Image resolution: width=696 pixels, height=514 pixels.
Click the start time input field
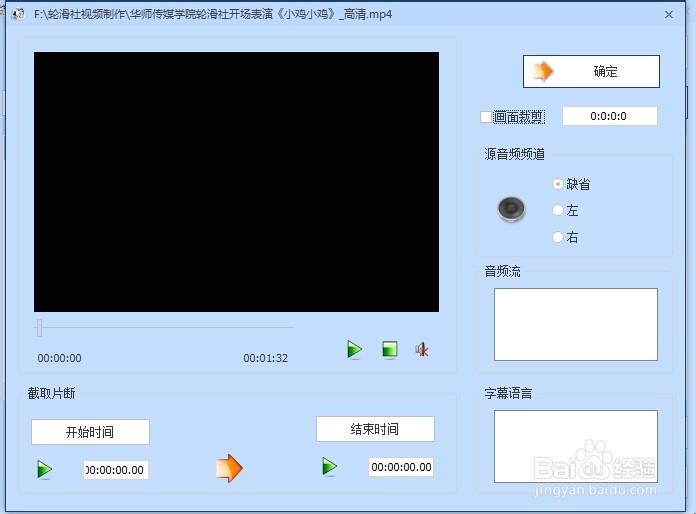(116, 470)
